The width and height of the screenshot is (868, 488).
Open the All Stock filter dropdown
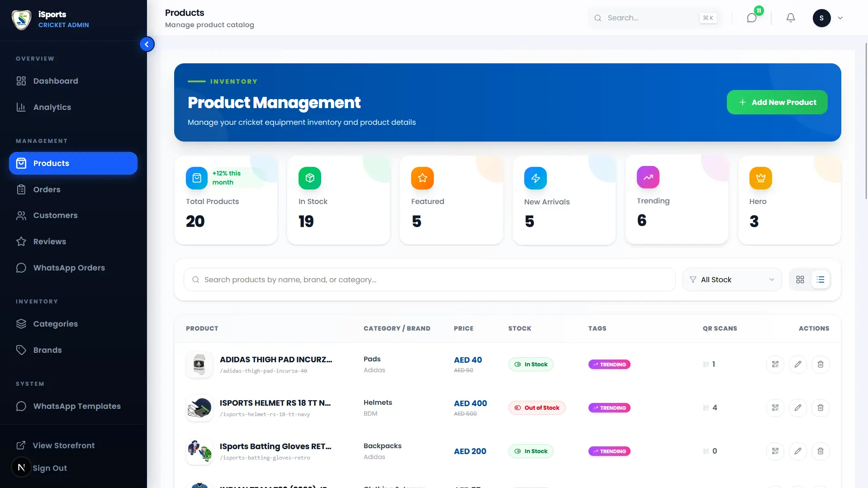[x=732, y=280]
